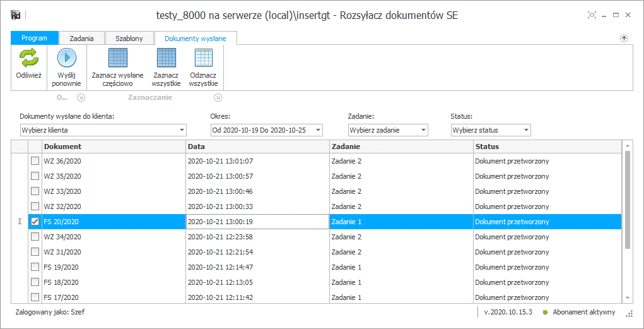
Task: Click the FS 17/2020 document cell
Action: coord(114,297)
